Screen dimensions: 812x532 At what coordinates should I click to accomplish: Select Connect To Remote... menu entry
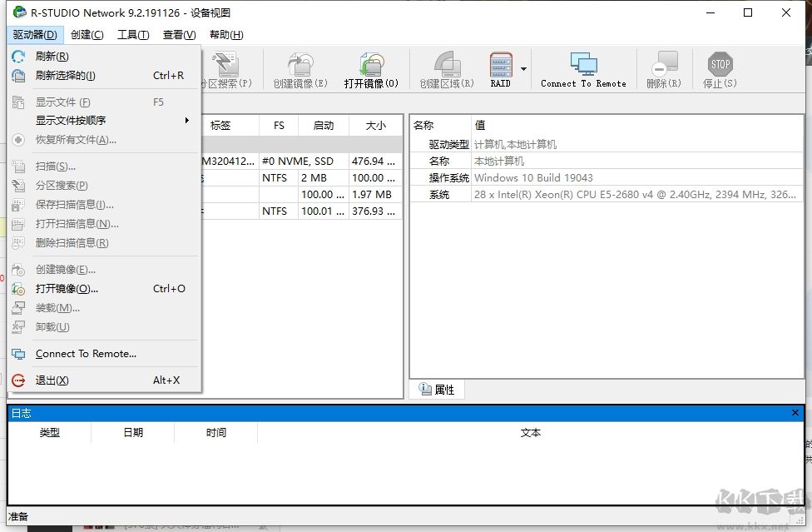[103, 354]
